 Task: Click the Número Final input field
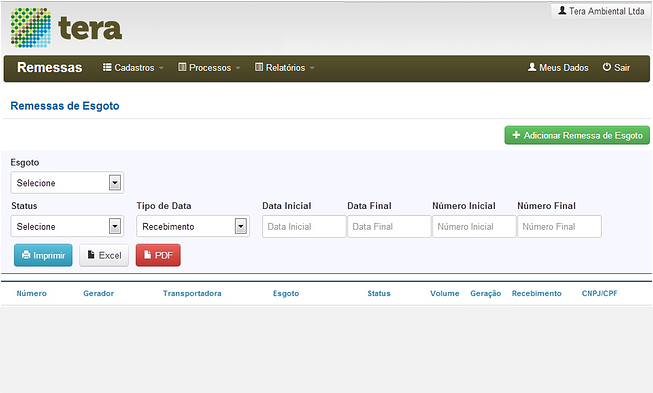click(559, 226)
